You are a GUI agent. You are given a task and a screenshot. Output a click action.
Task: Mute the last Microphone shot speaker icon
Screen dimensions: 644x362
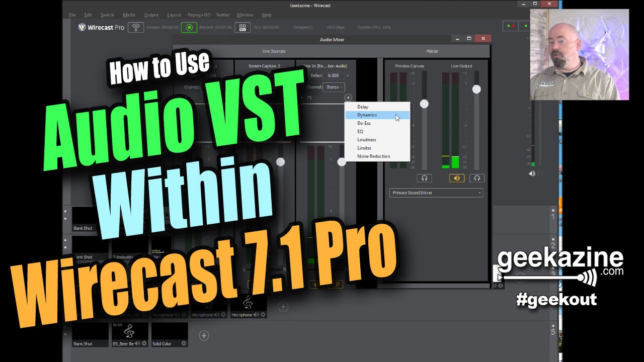(256, 315)
